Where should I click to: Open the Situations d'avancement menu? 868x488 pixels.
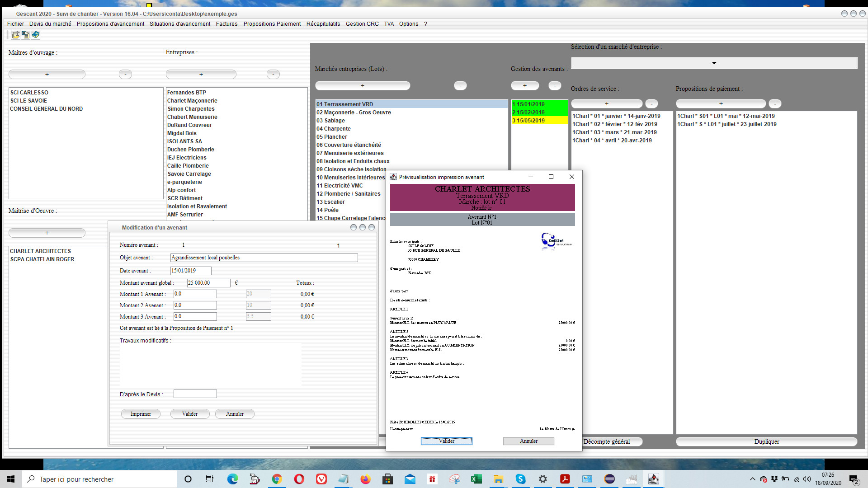coord(180,24)
